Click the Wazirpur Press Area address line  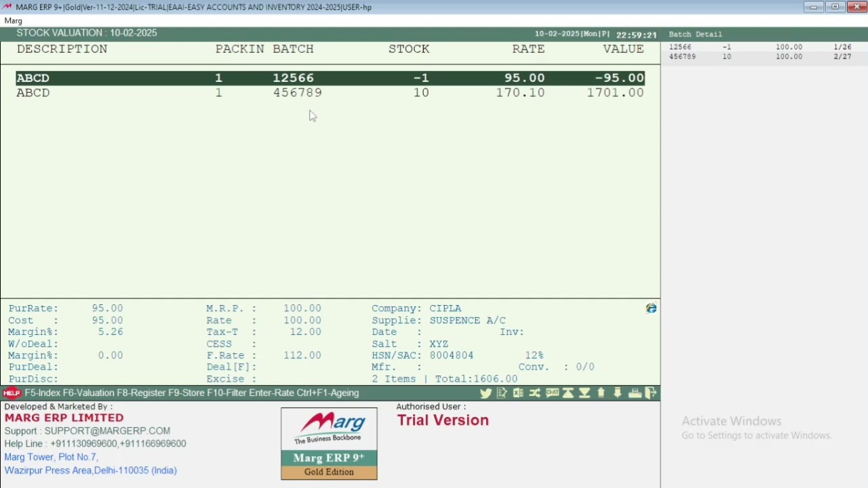coord(90,470)
